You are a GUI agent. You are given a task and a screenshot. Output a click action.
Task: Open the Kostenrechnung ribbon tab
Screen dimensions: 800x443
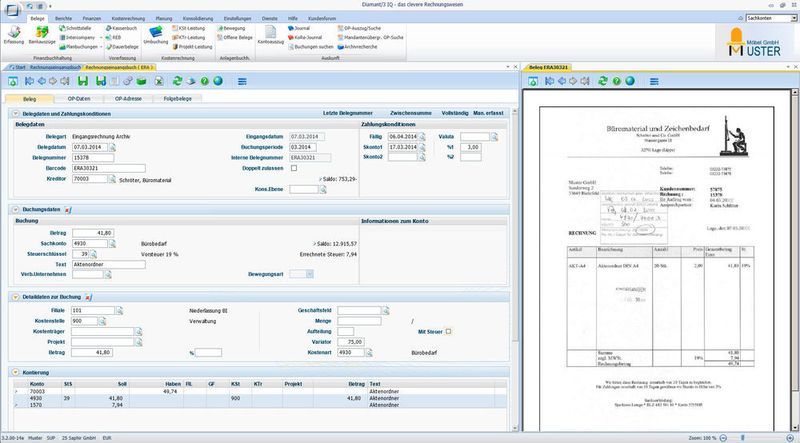pos(128,18)
